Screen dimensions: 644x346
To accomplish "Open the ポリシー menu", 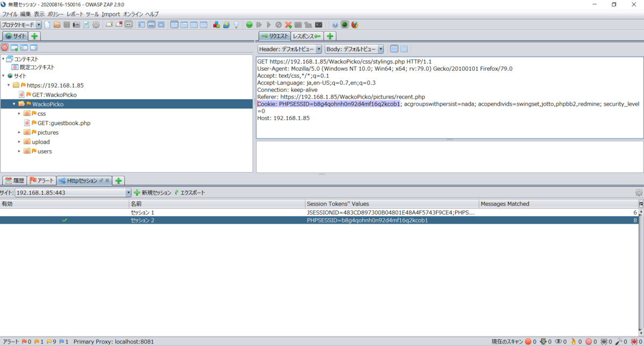I will [55, 14].
